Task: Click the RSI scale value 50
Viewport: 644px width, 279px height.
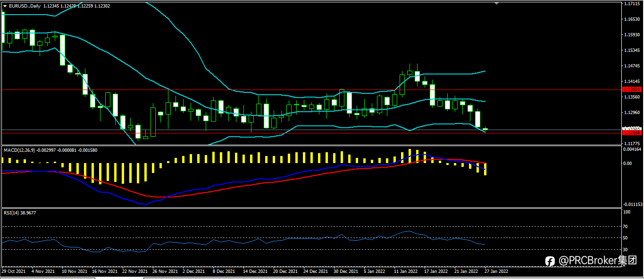Action: pos(626,238)
